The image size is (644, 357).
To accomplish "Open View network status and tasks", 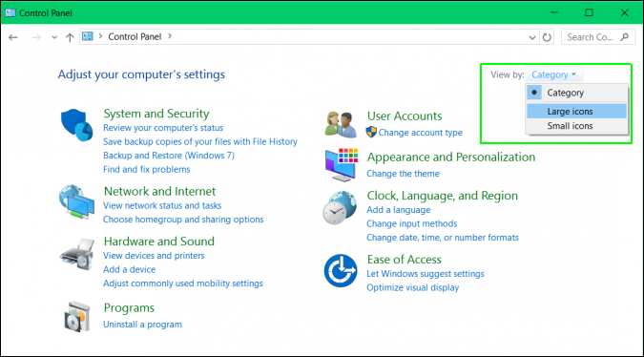I will coord(162,205).
